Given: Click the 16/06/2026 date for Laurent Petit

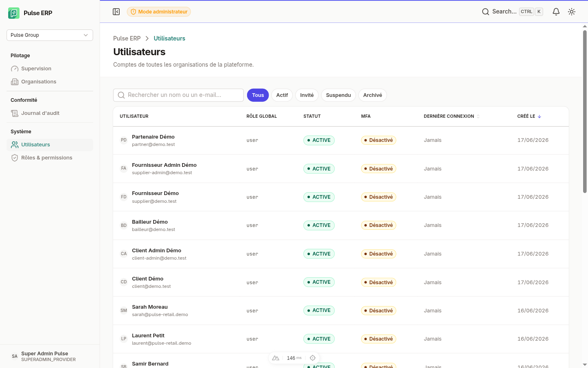Looking at the screenshot, I should click(x=533, y=339).
